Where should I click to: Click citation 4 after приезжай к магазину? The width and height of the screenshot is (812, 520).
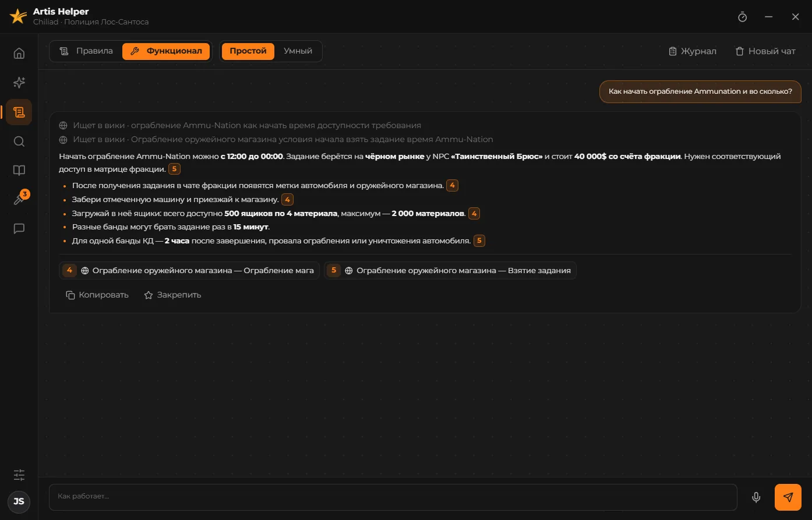point(287,200)
